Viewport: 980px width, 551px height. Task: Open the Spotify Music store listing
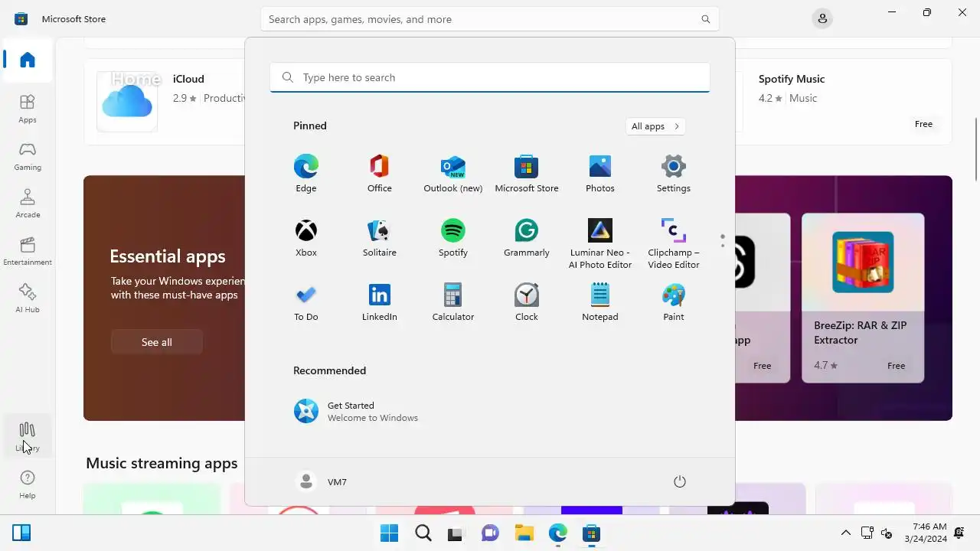click(844, 102)
